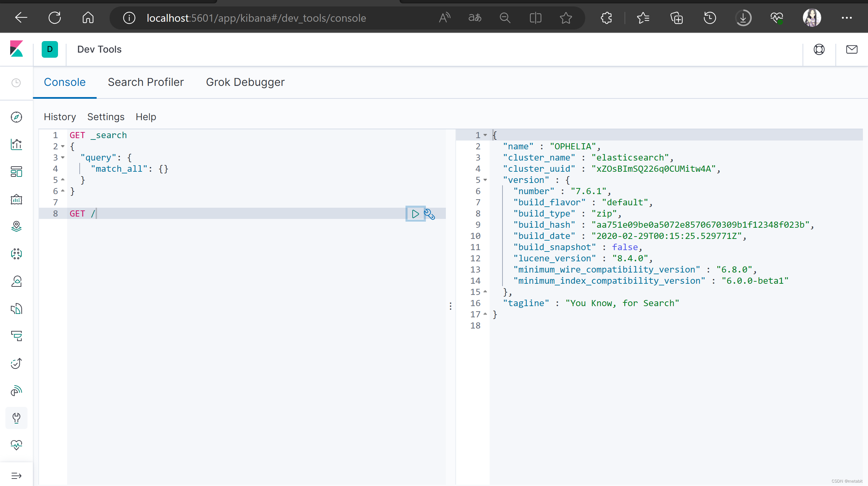868x486 pixels.
Task: Click the Settings menu item
Action: (x=106, y=116)
